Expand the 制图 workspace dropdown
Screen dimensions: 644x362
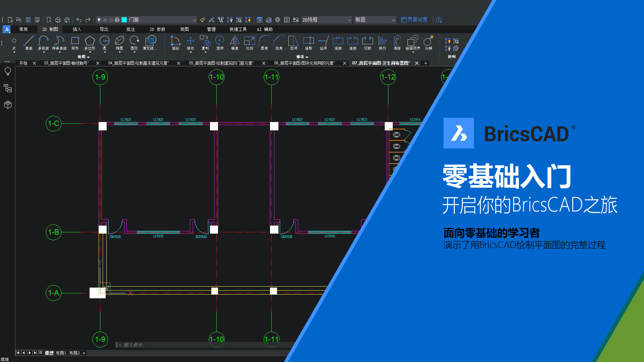[x=393, y=20]
